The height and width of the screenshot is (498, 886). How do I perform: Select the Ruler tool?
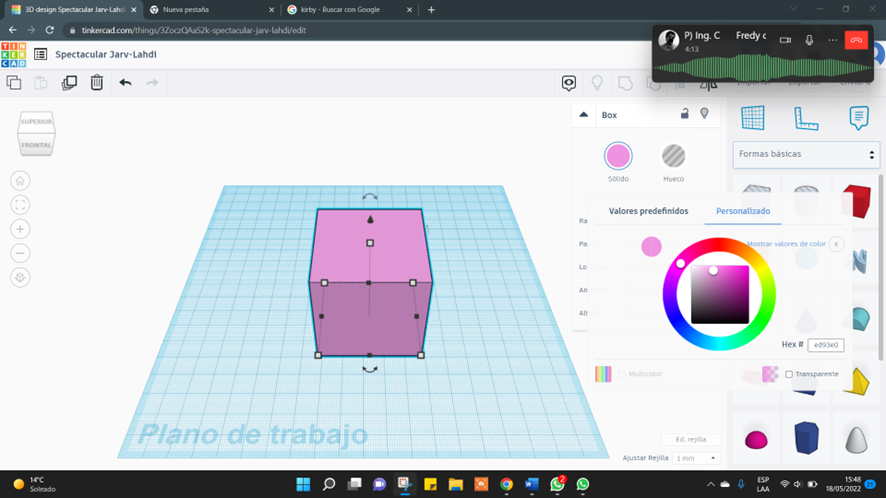[x=806, y=118]
